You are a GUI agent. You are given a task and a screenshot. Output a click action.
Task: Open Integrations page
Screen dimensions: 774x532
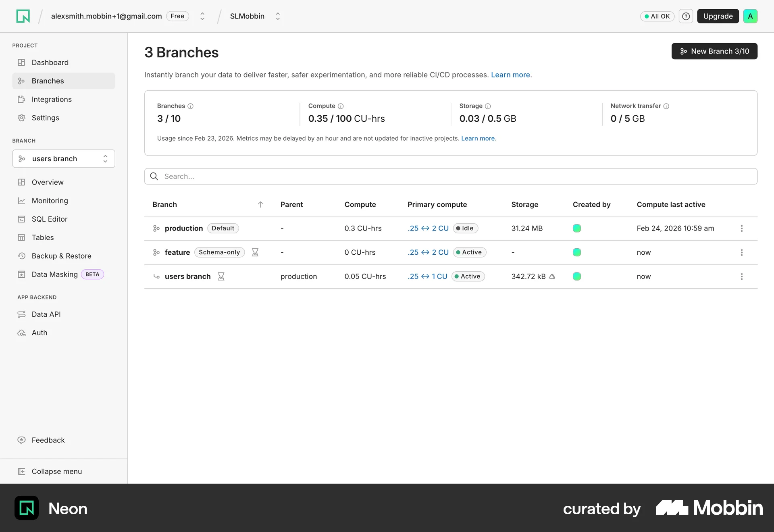(64, 100)
